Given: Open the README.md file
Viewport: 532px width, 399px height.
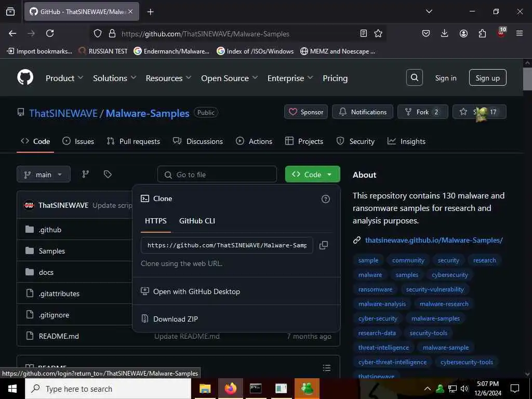Looking at the screenshot, I should (x=59, y=336).
